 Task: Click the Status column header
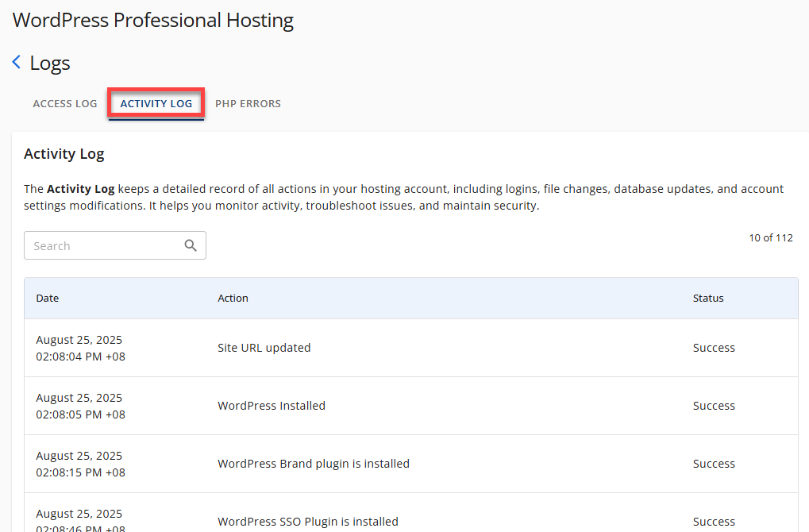[708, 298]
